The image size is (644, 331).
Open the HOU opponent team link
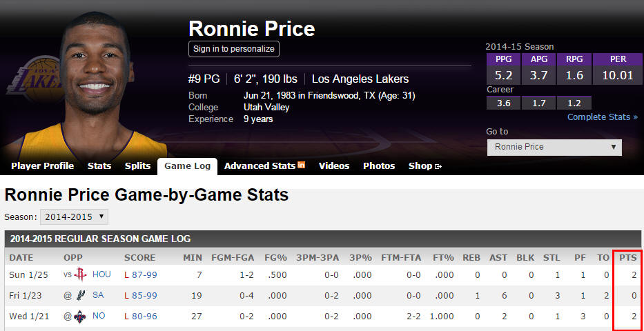point(101,274)
